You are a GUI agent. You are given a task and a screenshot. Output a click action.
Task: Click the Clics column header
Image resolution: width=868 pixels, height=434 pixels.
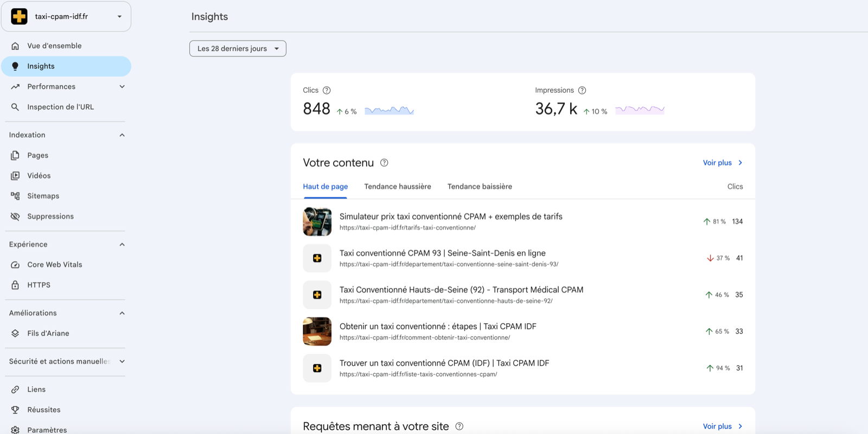click(735, 187)
